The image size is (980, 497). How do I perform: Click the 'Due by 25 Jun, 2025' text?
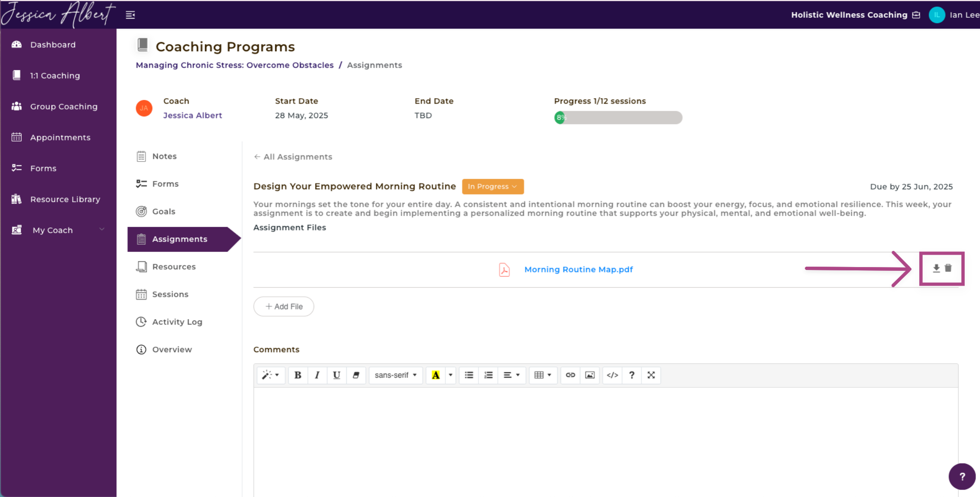point(911,187)
